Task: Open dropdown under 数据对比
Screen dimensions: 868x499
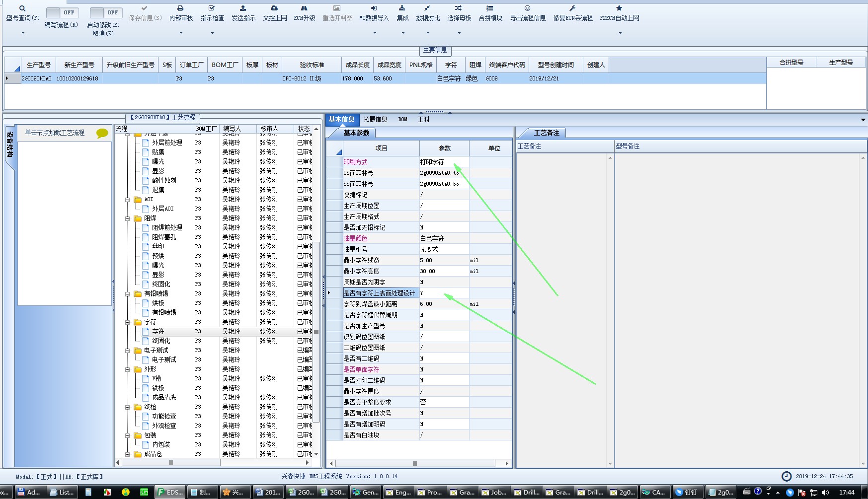Action: click(x=428, y=33)
